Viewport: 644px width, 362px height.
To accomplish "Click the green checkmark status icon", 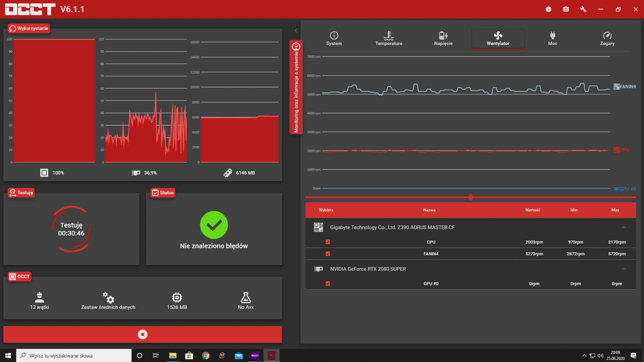I will click(214, 225).
